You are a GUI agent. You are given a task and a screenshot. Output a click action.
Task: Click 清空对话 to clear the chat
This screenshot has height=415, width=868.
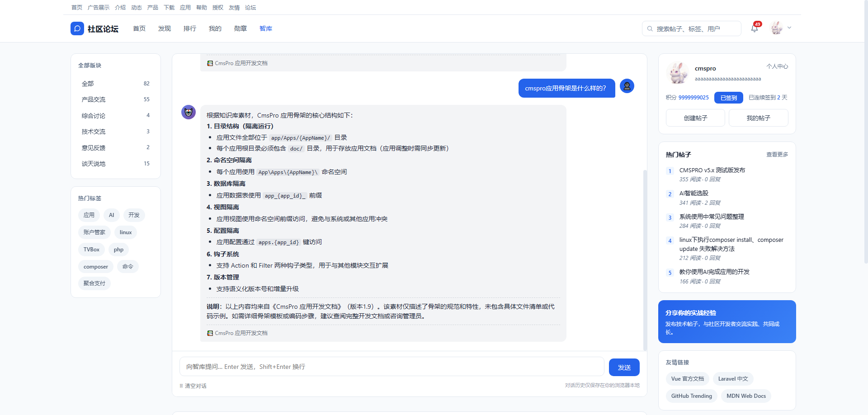coord(193,386)
